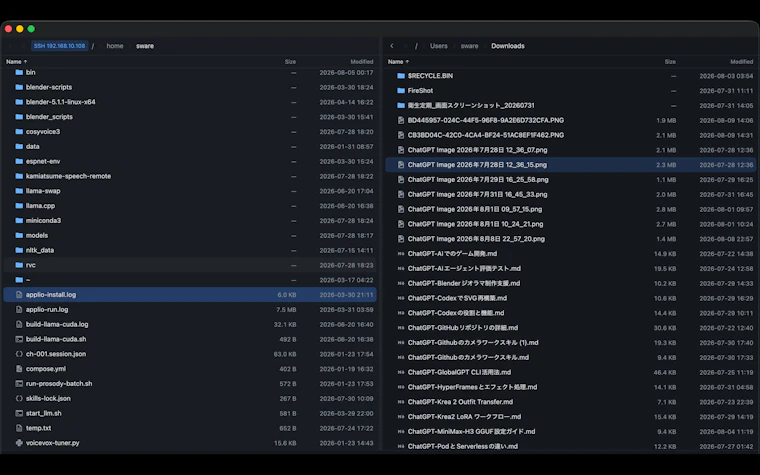Screen dimensions: 760x475
Task: Click the sware breadcrumb in the right pane
Action: pyautogui.click(x=469, y=46)
